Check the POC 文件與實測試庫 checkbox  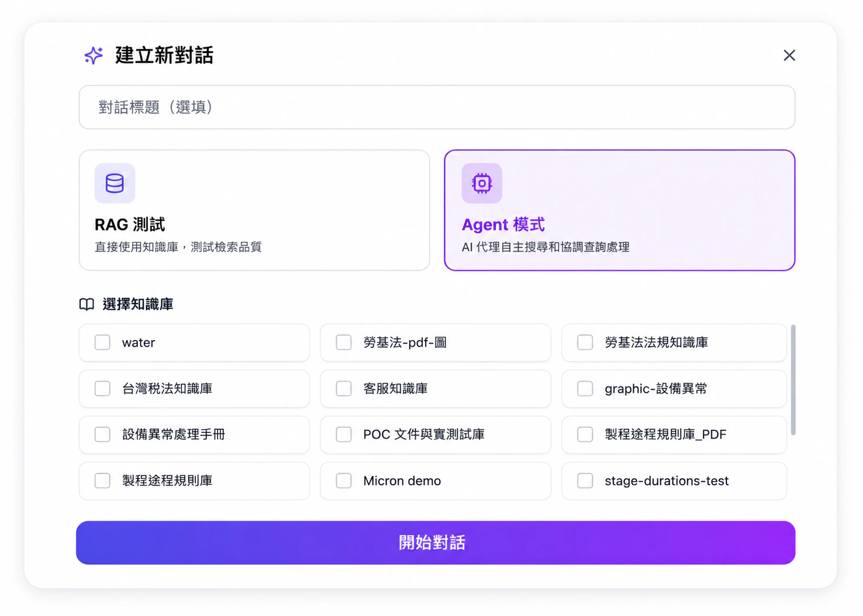(x=344, y=434)
